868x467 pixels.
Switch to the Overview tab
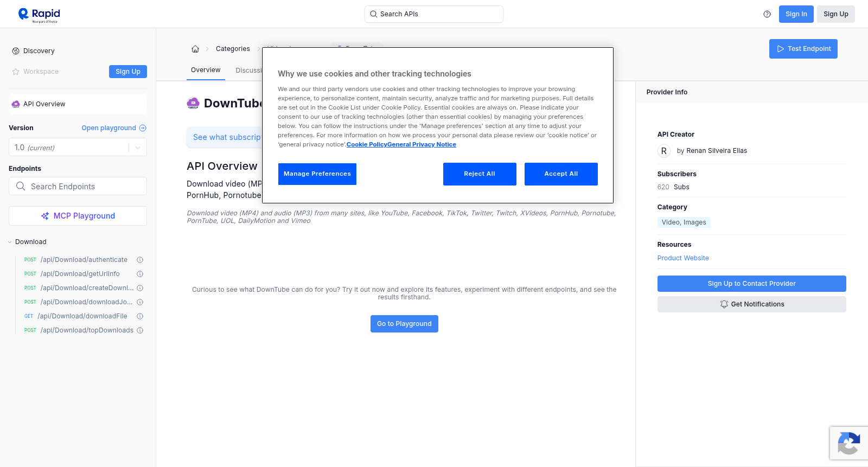[x=206, y=70]
